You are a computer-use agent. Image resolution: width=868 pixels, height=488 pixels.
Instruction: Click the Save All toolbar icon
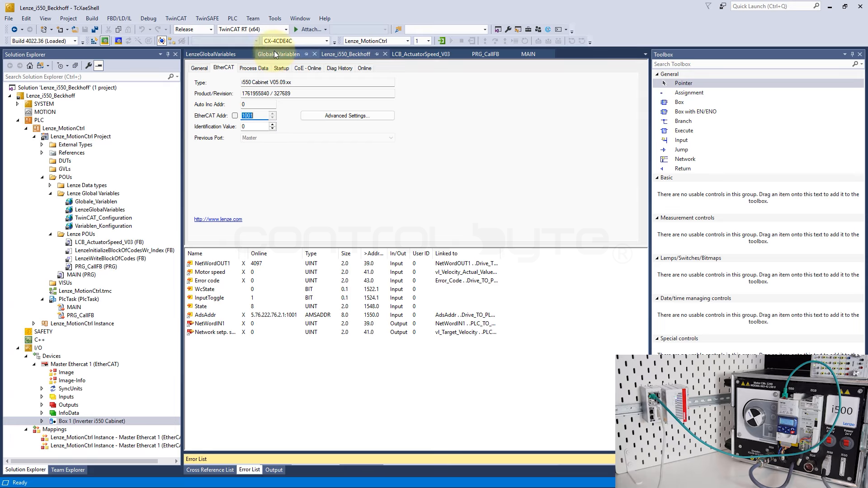95,29
